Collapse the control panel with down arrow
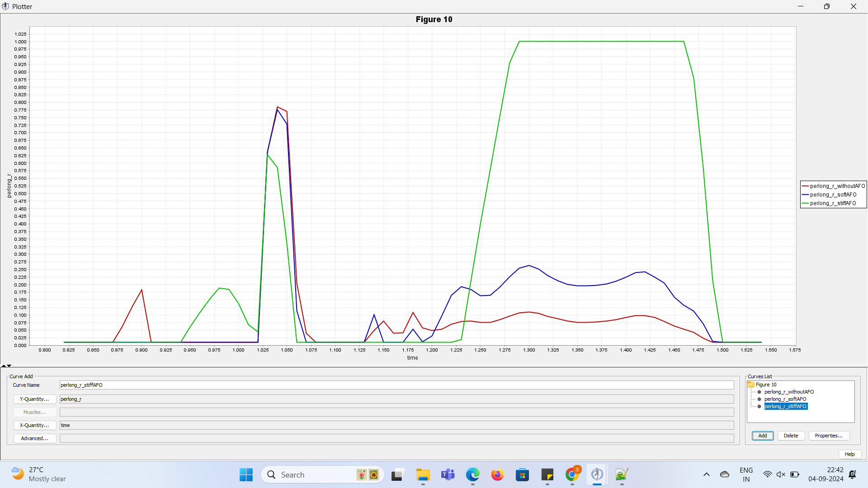This screenshot has width=868, height=488. coord(9,366)
